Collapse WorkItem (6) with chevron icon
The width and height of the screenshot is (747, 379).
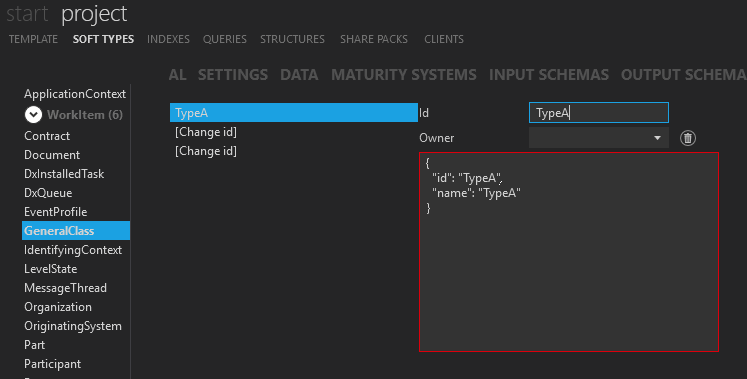33,115
